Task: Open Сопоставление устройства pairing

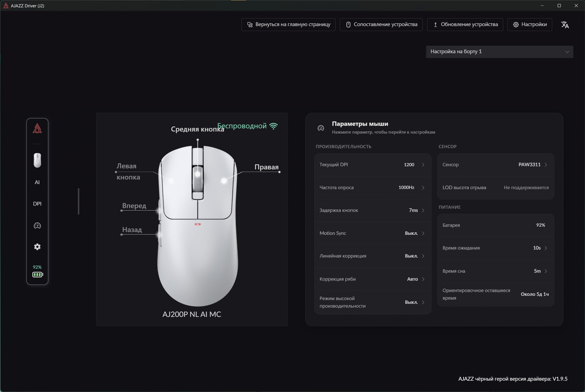Action: [381, 24]
